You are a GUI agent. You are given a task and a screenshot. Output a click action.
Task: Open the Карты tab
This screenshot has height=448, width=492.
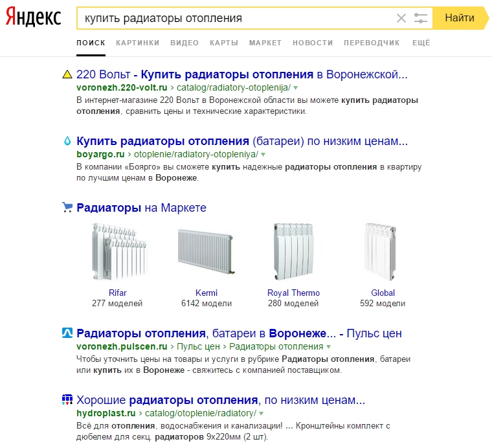224,43
